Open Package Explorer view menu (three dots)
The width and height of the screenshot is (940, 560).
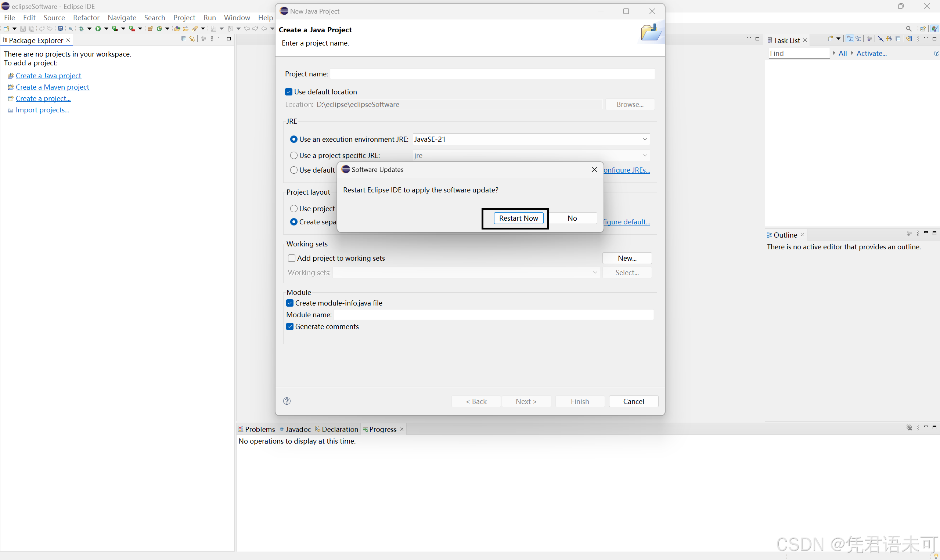pyautogui.click(x=212, y=39)
